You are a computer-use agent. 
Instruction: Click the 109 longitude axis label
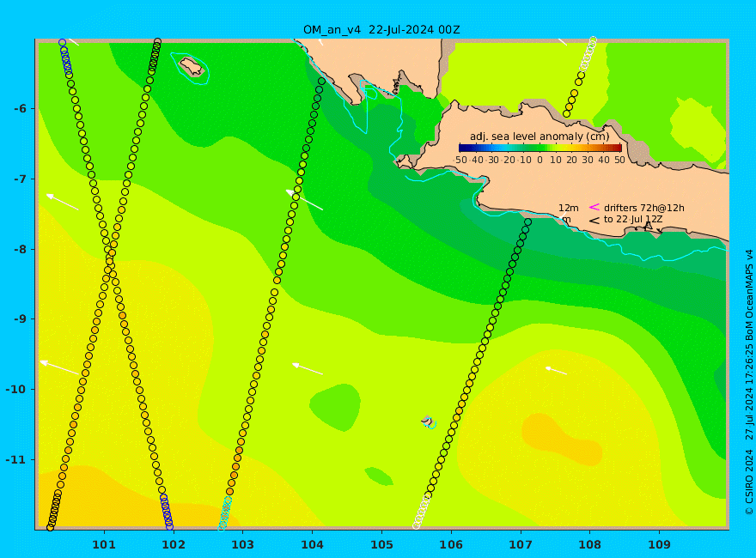659,544
